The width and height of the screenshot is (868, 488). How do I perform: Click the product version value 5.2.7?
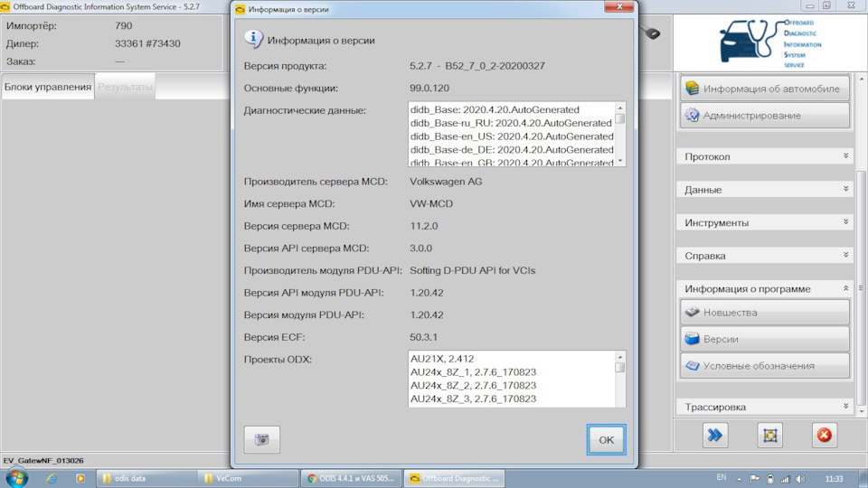pyautogui.click(x=477, y=66)
